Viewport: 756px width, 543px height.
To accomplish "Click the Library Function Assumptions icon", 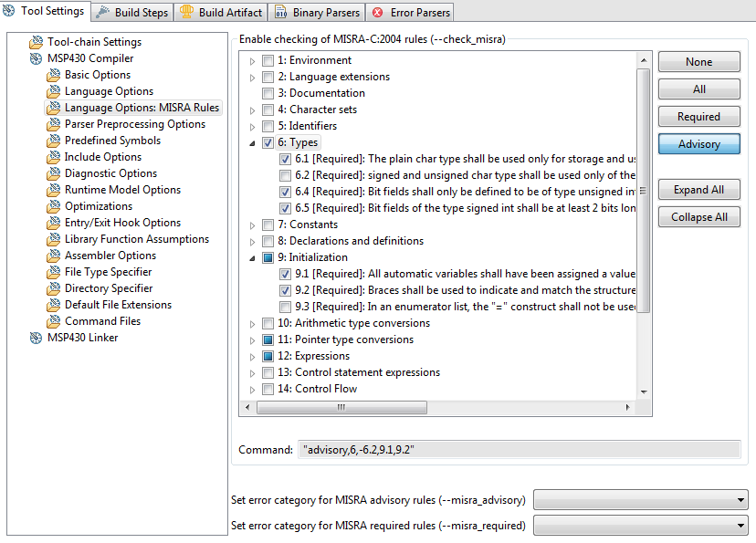I will [54, 239].
